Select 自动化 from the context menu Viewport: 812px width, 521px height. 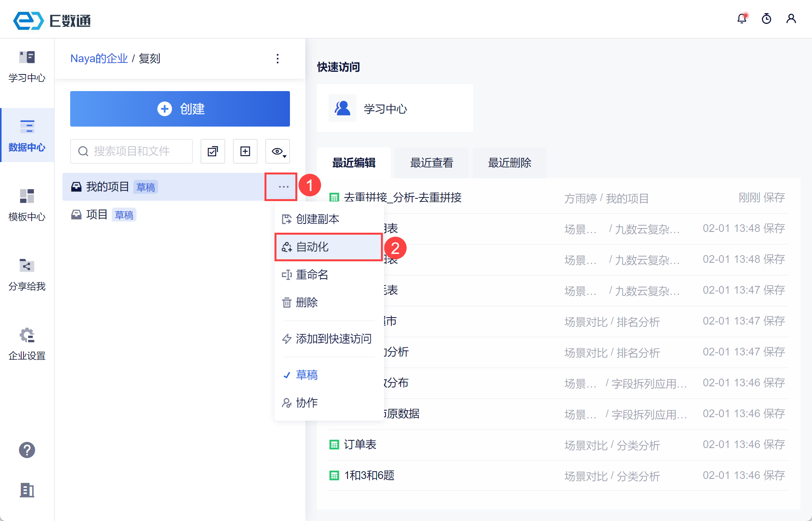pos(312,247)
